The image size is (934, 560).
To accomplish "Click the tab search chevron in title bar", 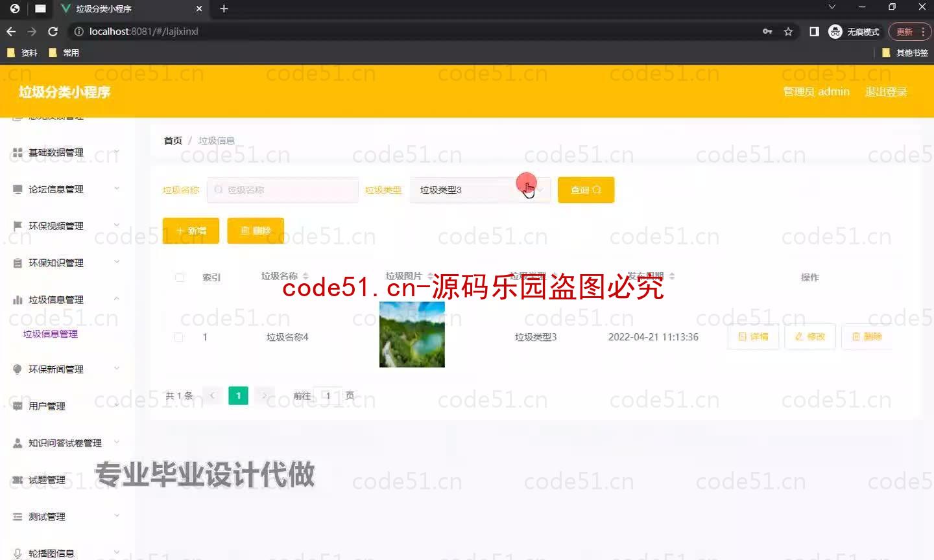I will [832, 7].
